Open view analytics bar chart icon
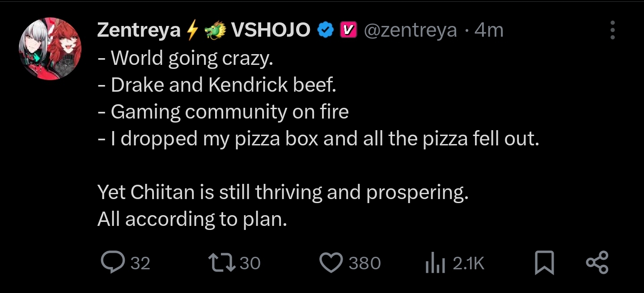Screen dimensions: 644x293 pos(435,263)
